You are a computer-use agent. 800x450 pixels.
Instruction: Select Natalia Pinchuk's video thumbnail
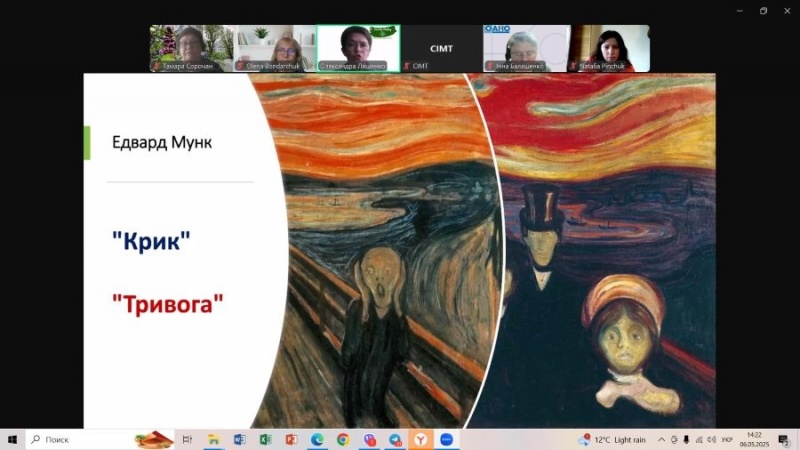[x=608, y=48]
